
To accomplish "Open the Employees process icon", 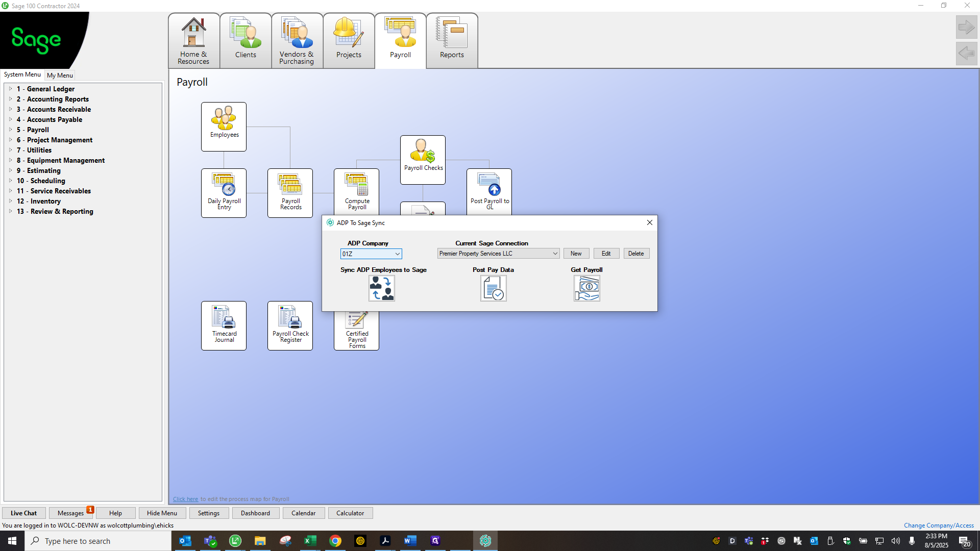I will tap(224, 127).
